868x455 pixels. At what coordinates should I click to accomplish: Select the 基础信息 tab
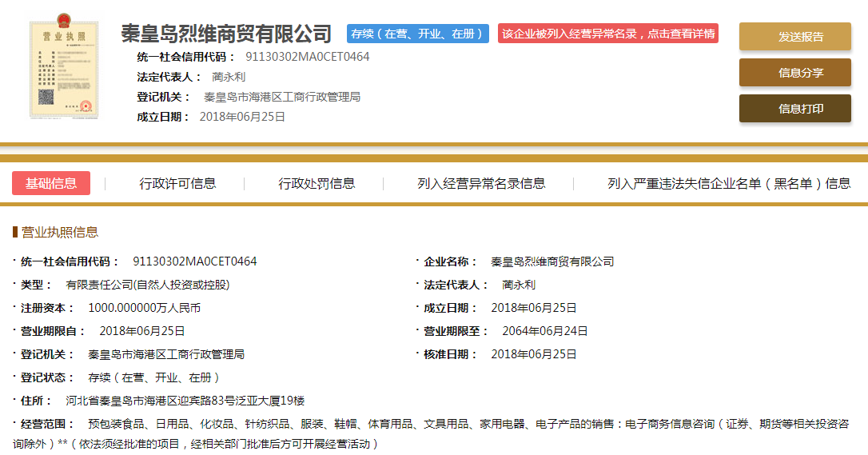pyautogui.click(x=51, y=183)
